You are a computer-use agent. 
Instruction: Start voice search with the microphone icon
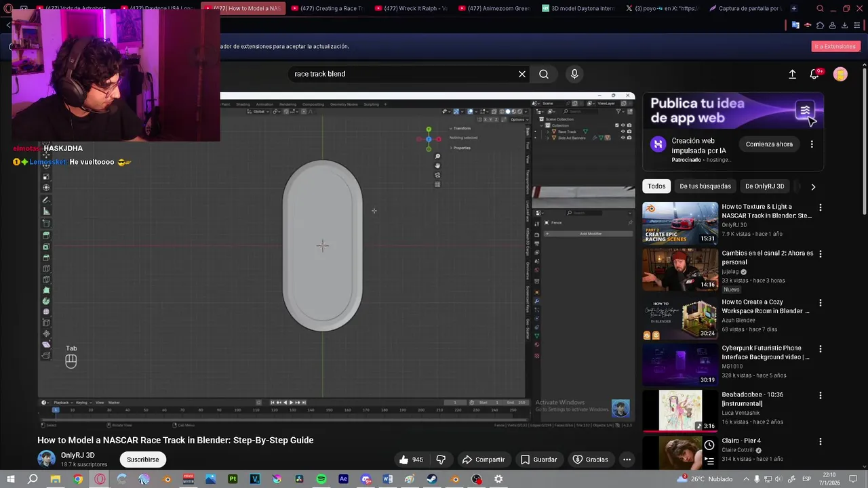574,74
